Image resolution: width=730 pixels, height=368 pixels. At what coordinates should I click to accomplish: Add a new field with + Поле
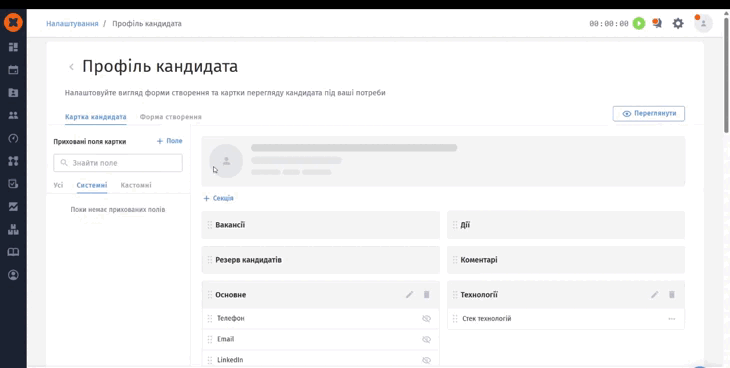point(169,141)
